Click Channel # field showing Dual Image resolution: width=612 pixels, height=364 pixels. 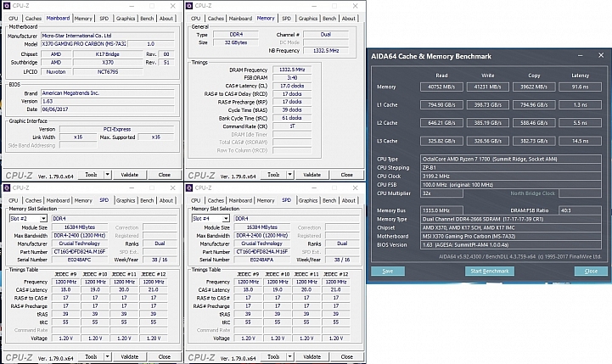point(325,34)
